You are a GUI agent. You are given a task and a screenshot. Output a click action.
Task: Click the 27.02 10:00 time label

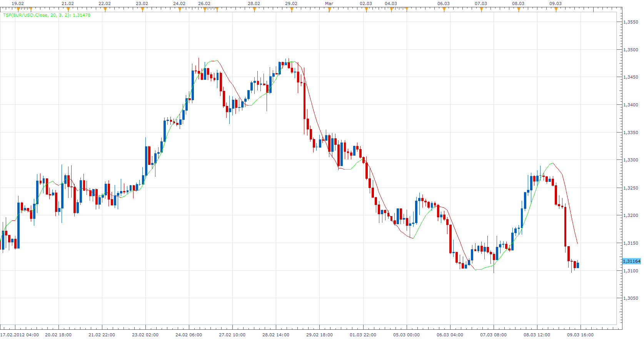tap(232, 335)
